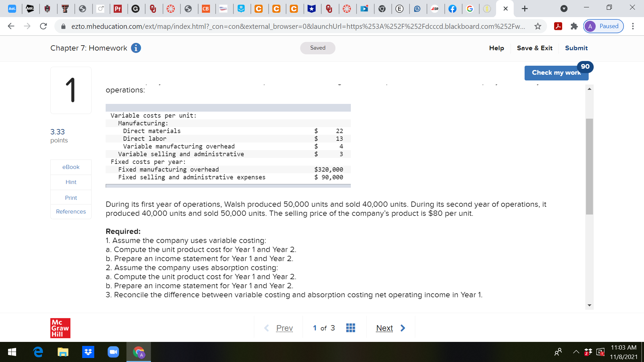
Task: Click the info icon beside Chapter 7: Homework
Action: (136, 48)
